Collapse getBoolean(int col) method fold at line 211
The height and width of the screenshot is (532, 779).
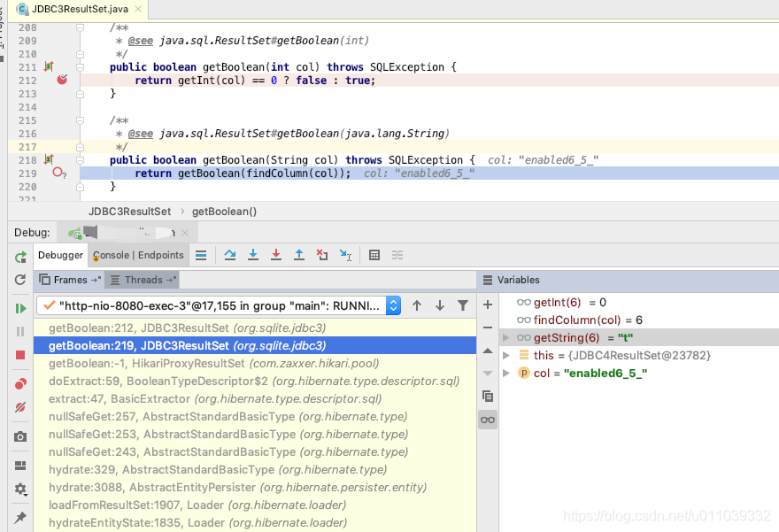click(80, 67)
